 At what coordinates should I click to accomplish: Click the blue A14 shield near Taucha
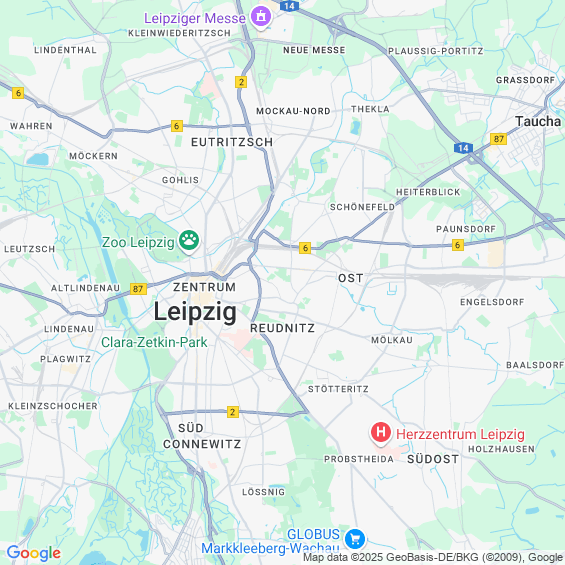(463, 148)
